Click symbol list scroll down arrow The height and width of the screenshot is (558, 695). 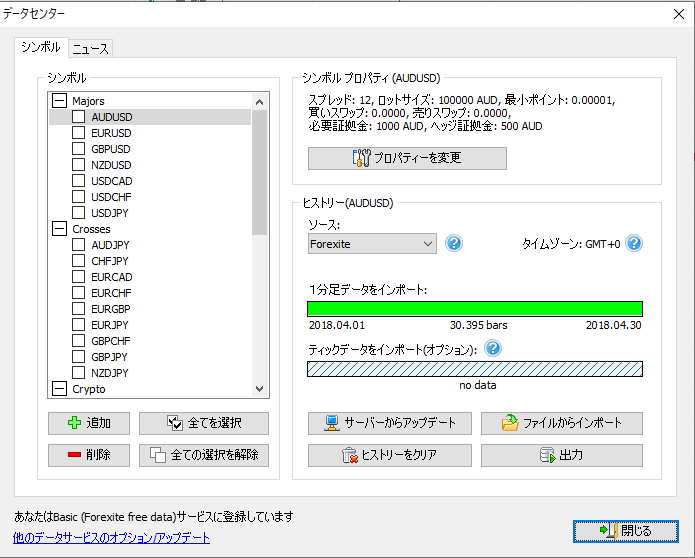click(260, 389)
